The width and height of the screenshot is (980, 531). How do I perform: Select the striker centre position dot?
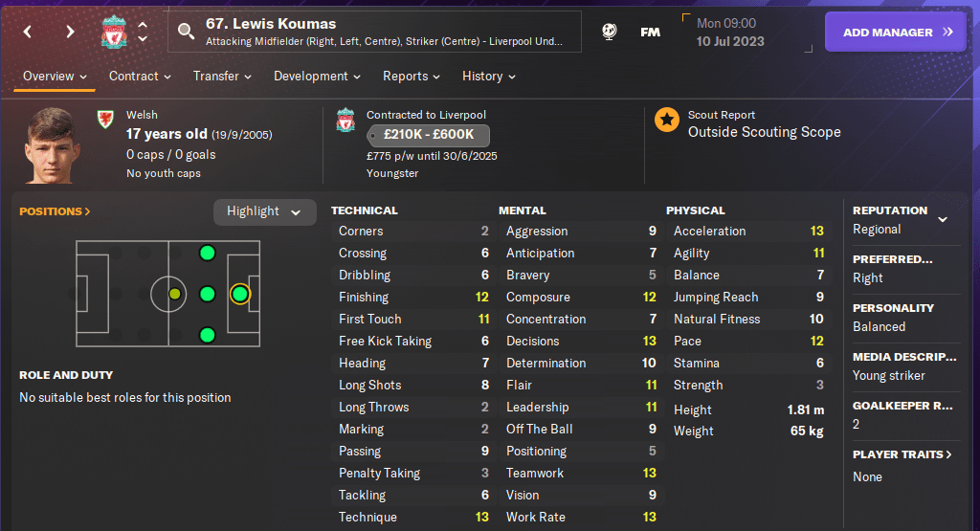[239, 294]
